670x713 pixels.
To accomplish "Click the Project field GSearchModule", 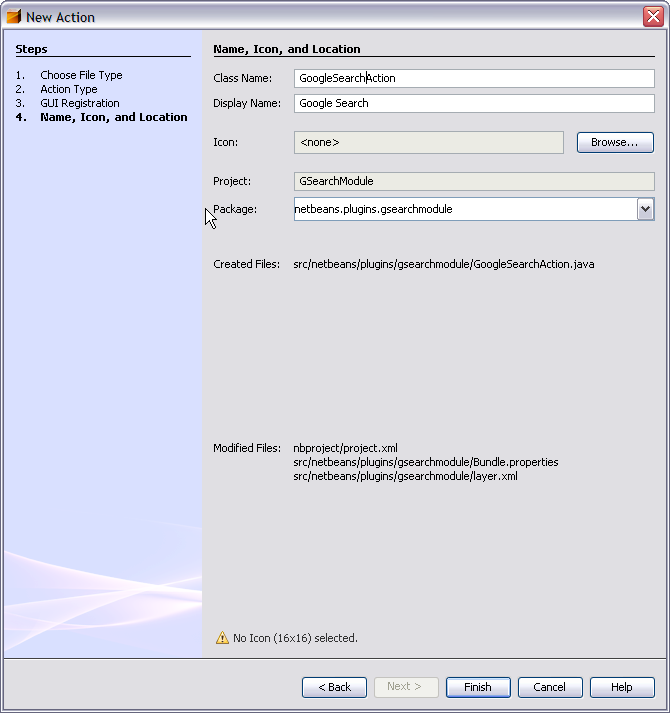I will pos(474,181).
